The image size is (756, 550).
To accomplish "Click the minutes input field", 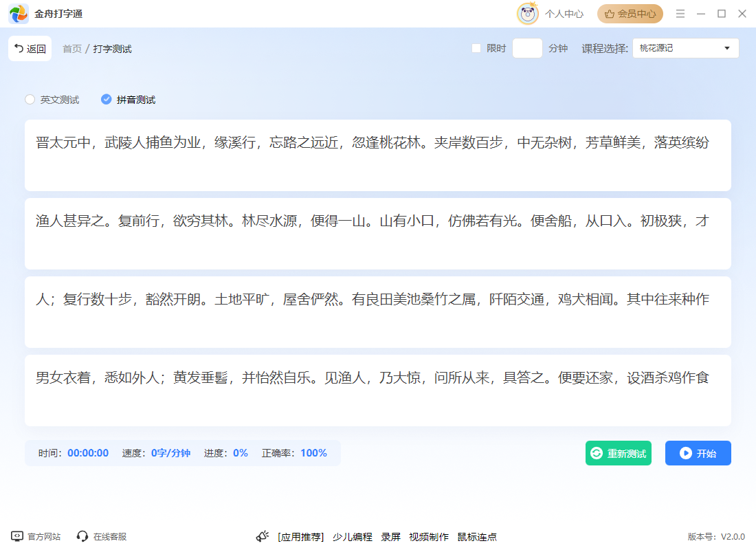I will pos(527,48).
